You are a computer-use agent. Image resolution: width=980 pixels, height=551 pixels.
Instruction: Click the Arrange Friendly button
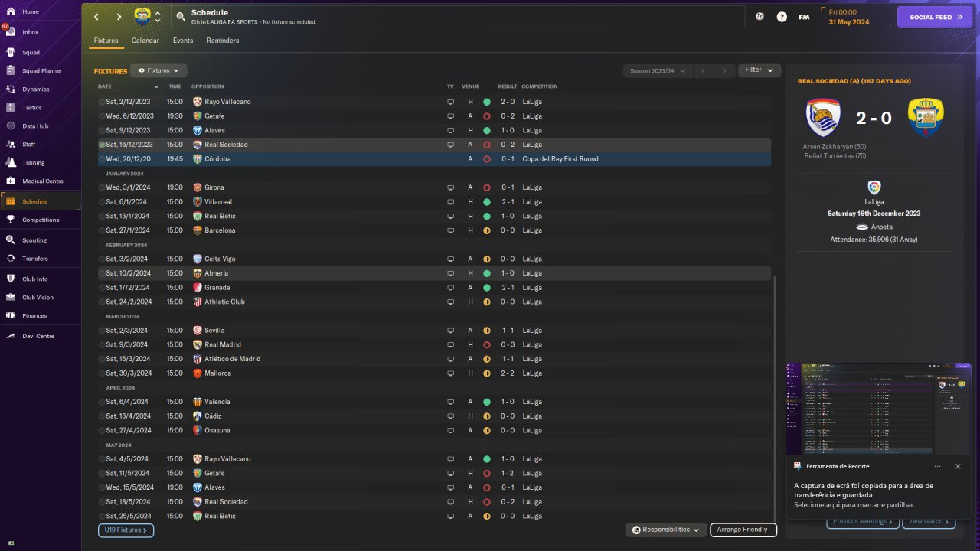point(743,530)
